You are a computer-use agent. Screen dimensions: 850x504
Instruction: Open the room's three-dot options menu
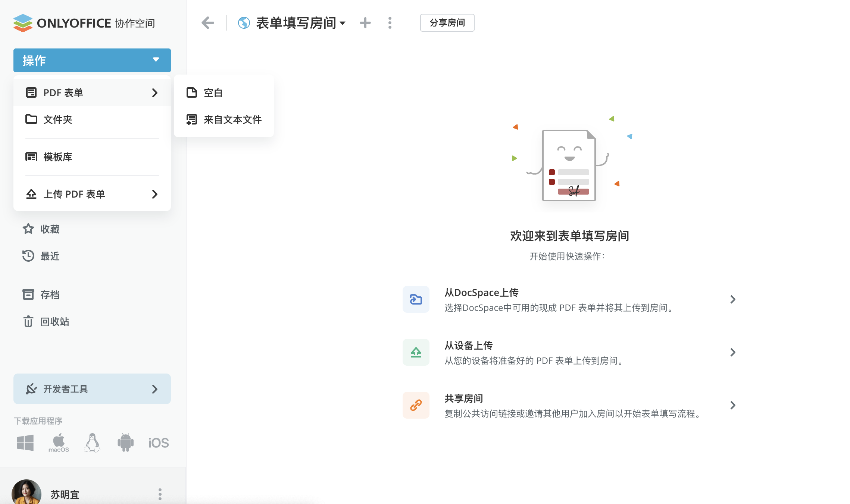(x=390, y=23)
